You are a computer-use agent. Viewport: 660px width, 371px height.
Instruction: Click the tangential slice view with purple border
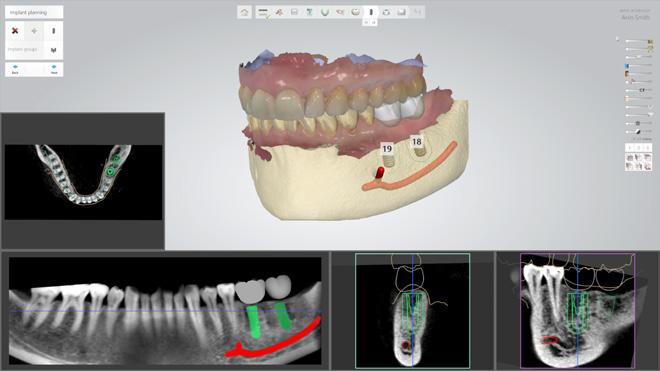tap(578, 310)
